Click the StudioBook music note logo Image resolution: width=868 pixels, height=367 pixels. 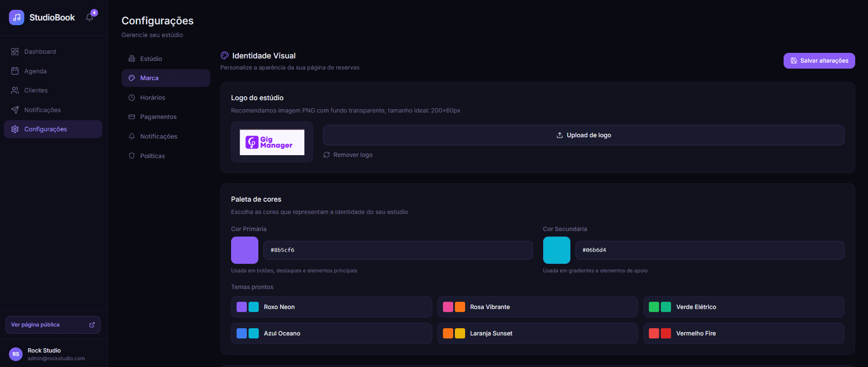point(17,17)
